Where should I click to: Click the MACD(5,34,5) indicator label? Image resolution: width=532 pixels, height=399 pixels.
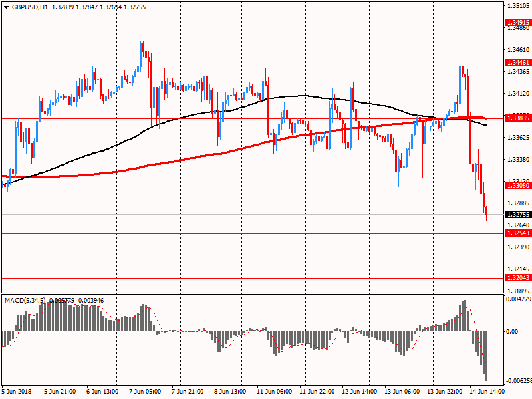click(x=25, y=301)
